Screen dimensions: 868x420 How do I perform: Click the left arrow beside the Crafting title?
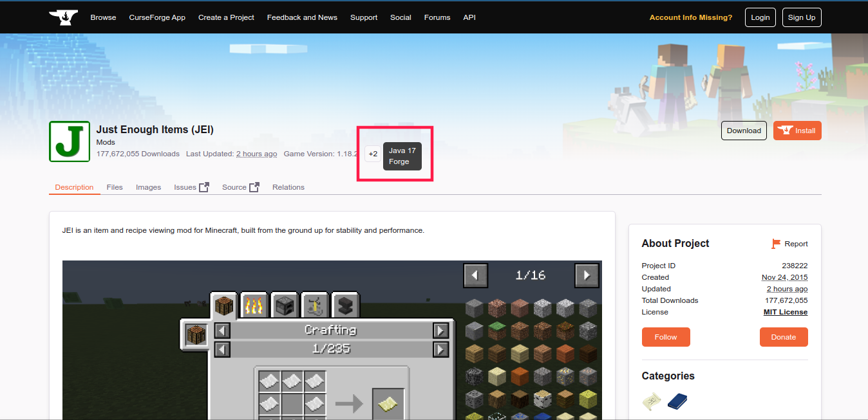click(222, 331)
